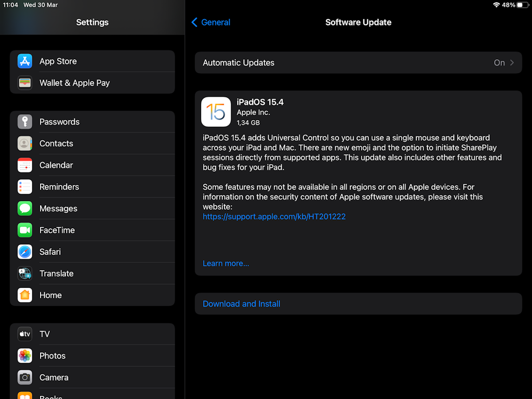Click the Camera icon in the sidebar

coord(24,377)
